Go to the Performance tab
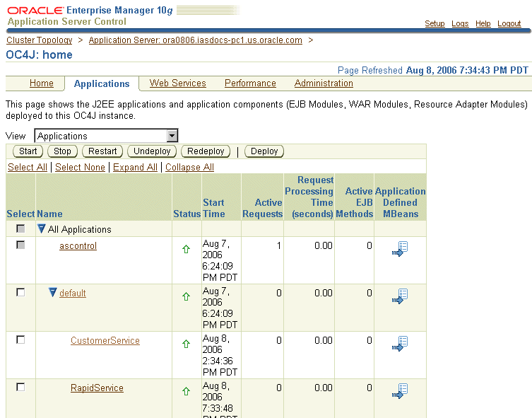 (x=250, y=83)
